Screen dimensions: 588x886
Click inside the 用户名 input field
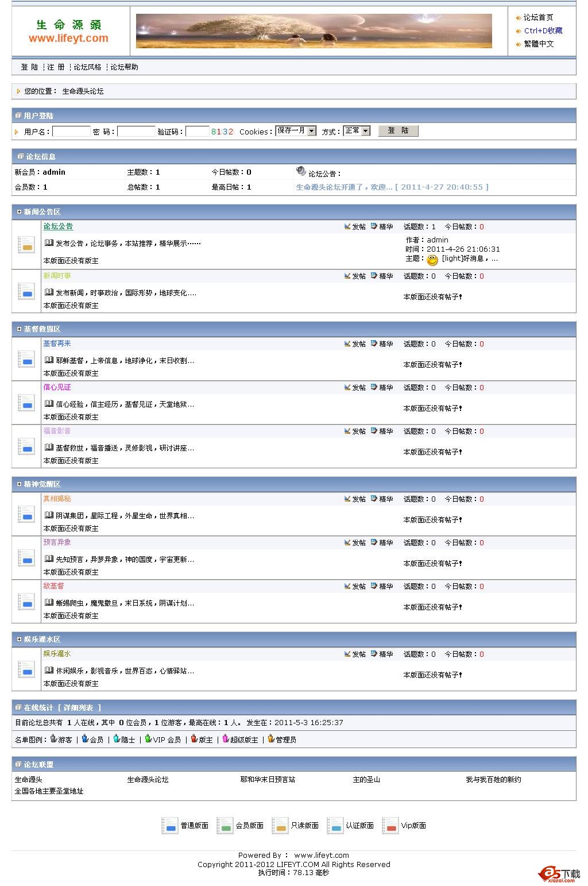[x=70, y=131]
